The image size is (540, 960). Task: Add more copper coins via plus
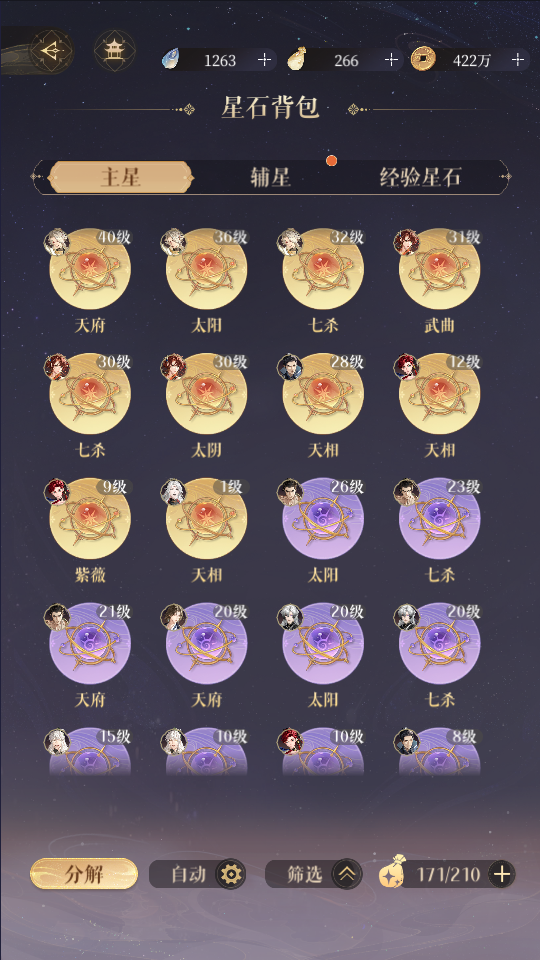(x=518, y=60)
